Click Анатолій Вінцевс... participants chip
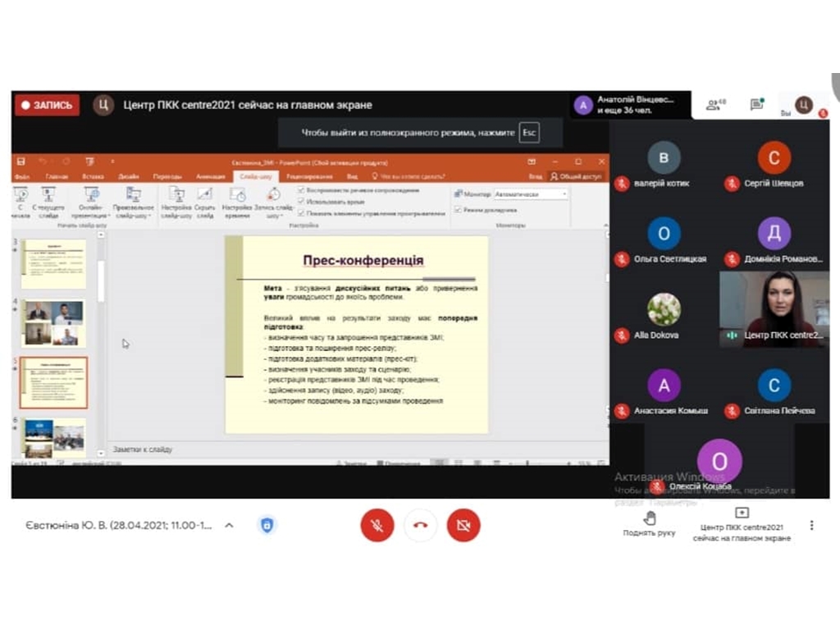 [631, 104]
